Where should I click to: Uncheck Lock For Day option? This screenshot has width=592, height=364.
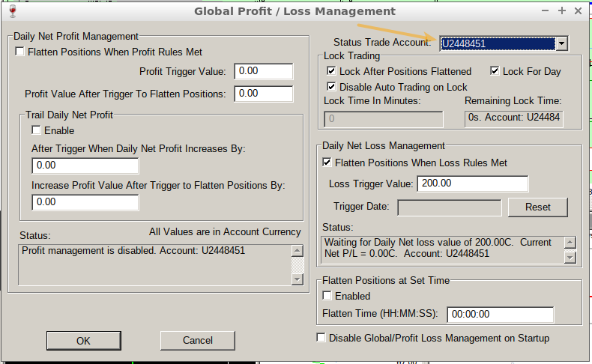tap(495, 71)
